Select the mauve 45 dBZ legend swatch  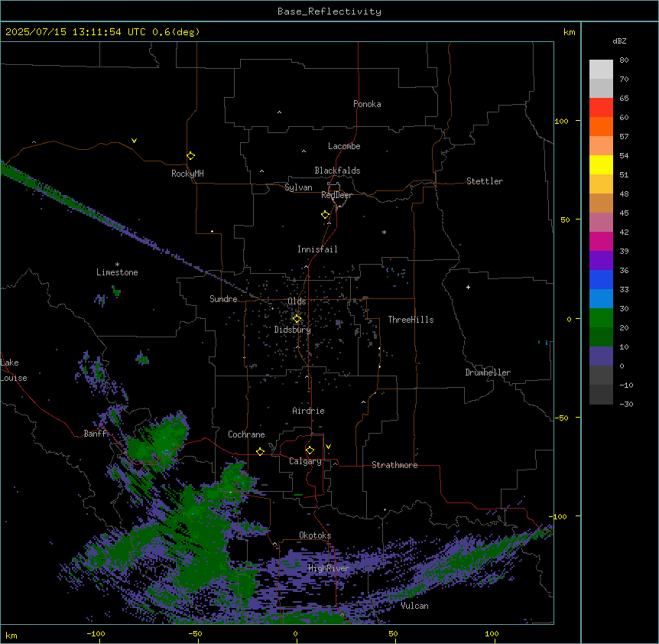pyautogui.click(x=601, y=223)
